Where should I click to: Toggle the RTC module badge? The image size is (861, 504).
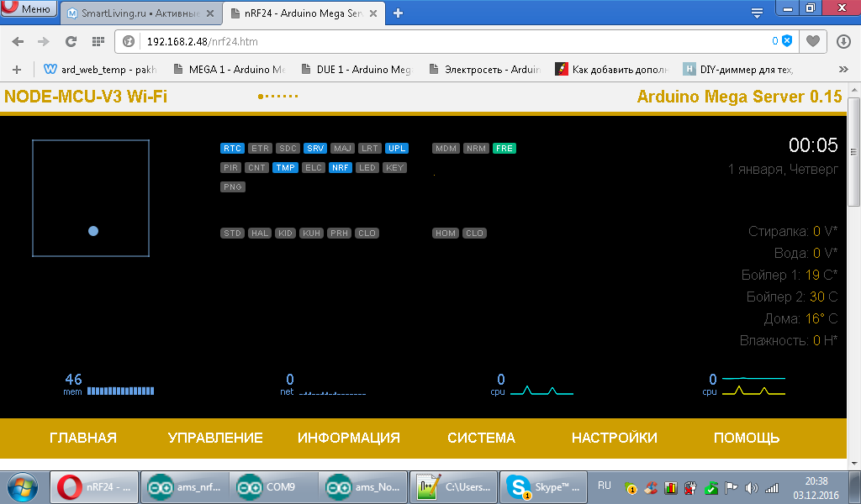coord(232,149)
